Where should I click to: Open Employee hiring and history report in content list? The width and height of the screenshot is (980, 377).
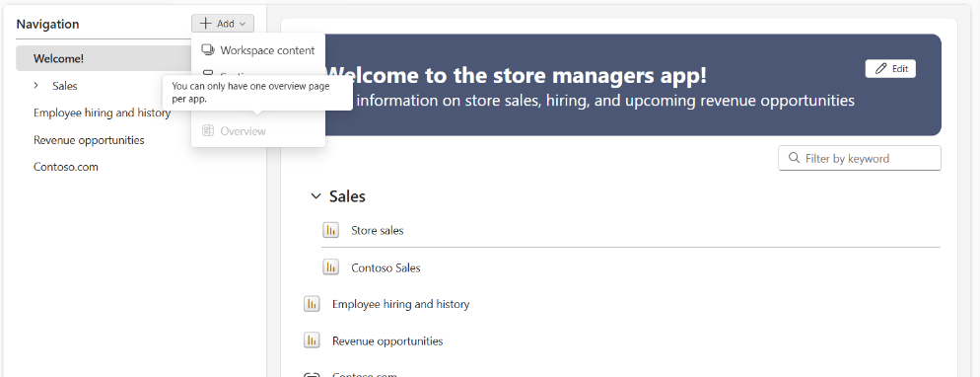[400, 305]
